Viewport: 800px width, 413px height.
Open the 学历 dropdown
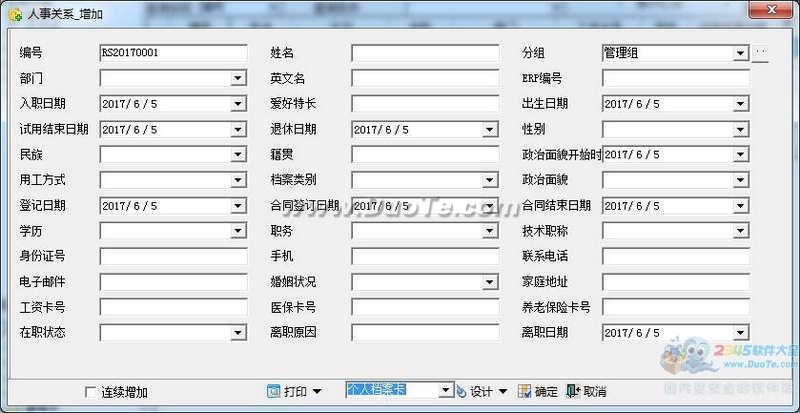pos(238,231)
